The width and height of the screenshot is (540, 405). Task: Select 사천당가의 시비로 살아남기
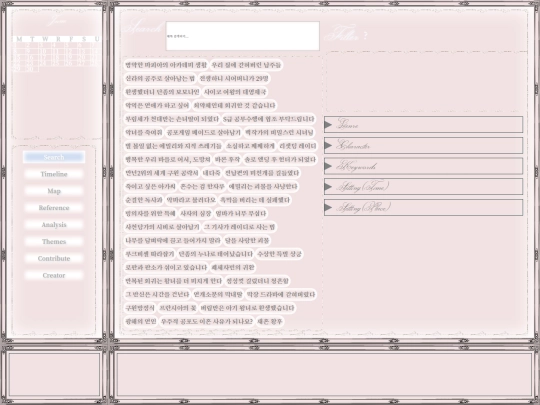[162, 227]
